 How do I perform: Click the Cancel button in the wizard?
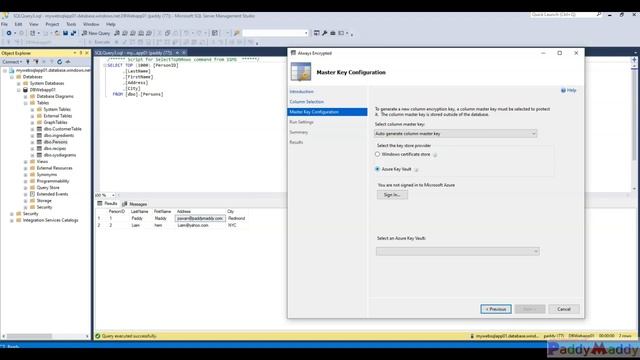click(x=564, y=309)
